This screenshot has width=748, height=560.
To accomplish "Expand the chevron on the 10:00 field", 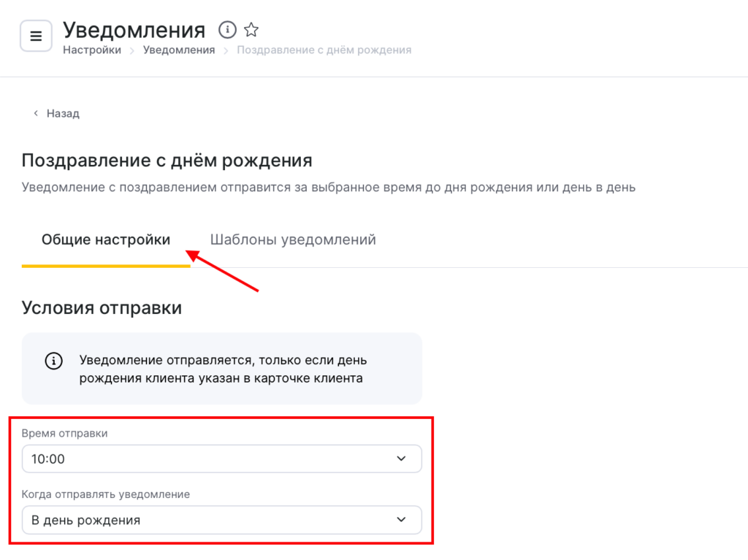I will pos(400,459).
